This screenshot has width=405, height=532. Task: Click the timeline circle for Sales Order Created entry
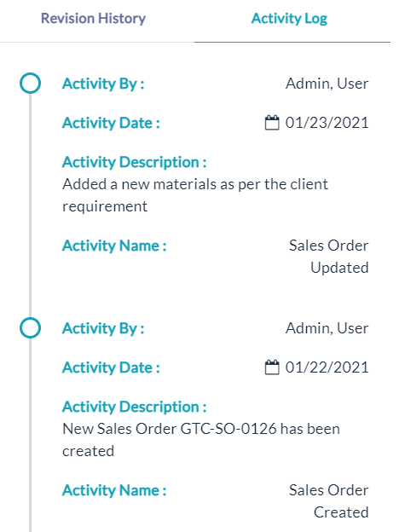pyautogui.click(x=30, y=327)
